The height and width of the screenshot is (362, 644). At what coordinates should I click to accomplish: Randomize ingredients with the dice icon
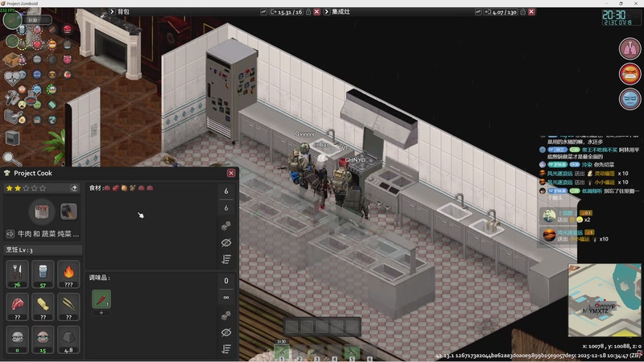(226, 225)
